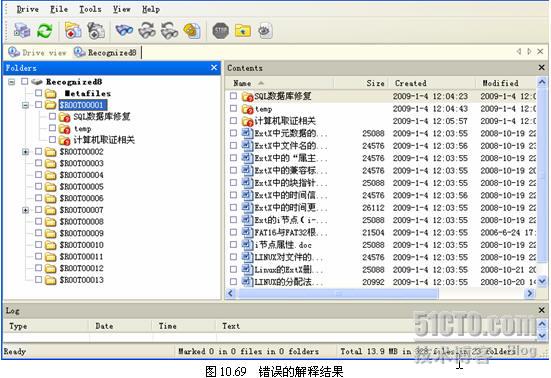This screenshot has height=378, width=551.
Task: Click the yellow disk search file icon
Action: (192, 31)
